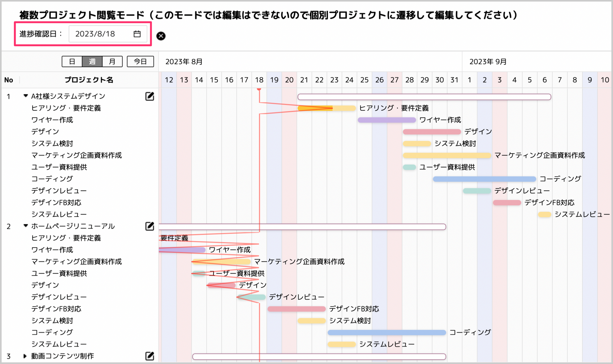Click project 1 yellow システム検討 bar
613x364 pixels.
[417, 143]
